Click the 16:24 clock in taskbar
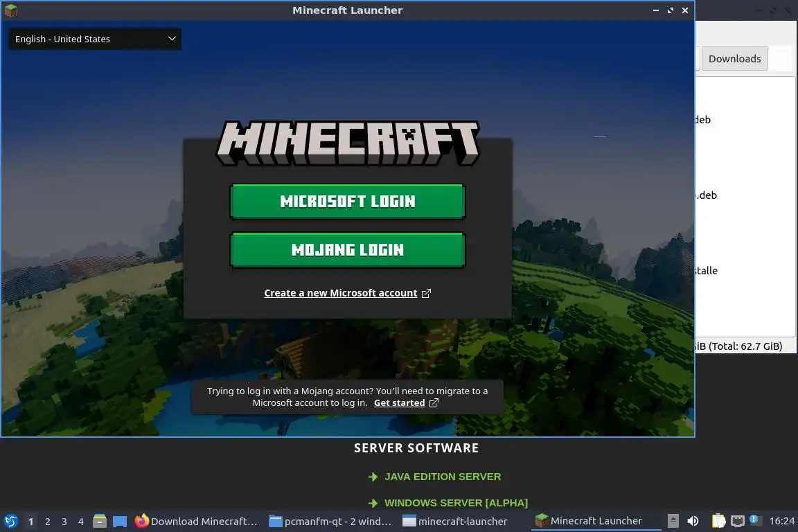 [781, 521]
